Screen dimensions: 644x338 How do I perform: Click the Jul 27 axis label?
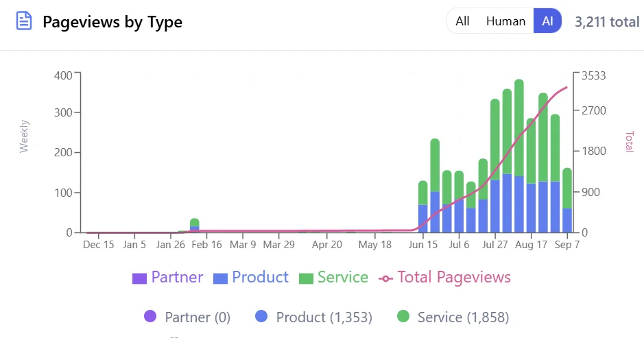[495, 245]
